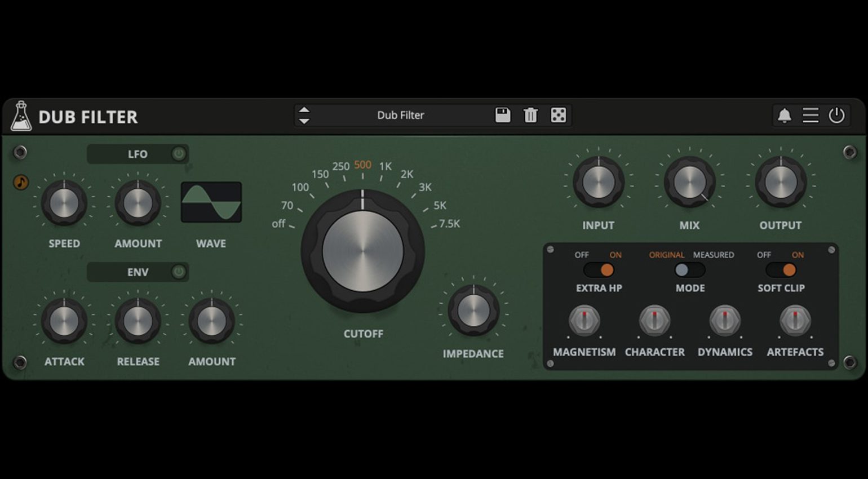This screenshot has height=479, width=868.
Task: Click the OUTPUT knob
Action: click(781, 183)
